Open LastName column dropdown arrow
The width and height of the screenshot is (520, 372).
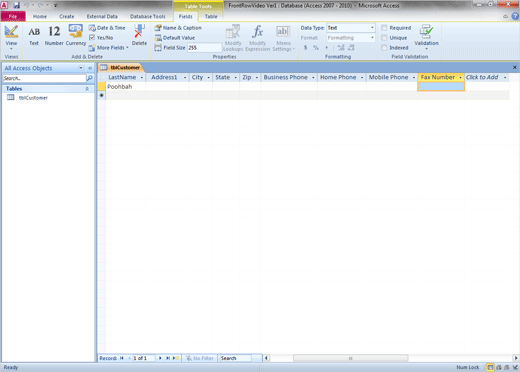[x=142, y=77]
